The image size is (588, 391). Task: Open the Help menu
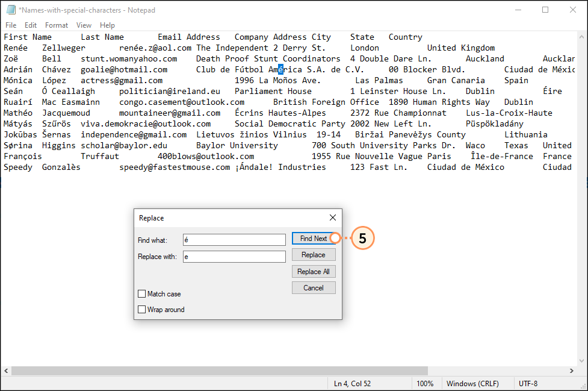pos(107,25)
